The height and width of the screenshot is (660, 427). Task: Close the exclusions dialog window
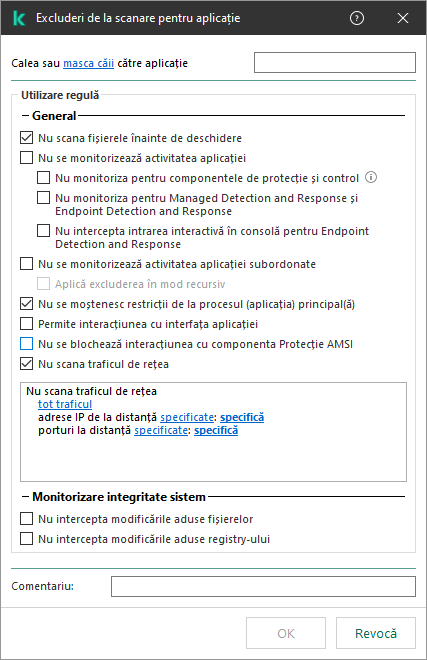click(x=403, y=18)
